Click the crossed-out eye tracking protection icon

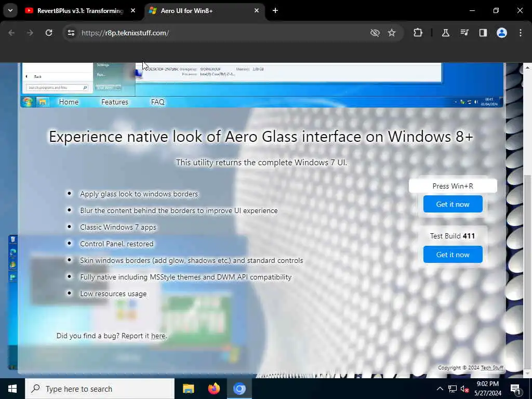(x=375, y=33)
